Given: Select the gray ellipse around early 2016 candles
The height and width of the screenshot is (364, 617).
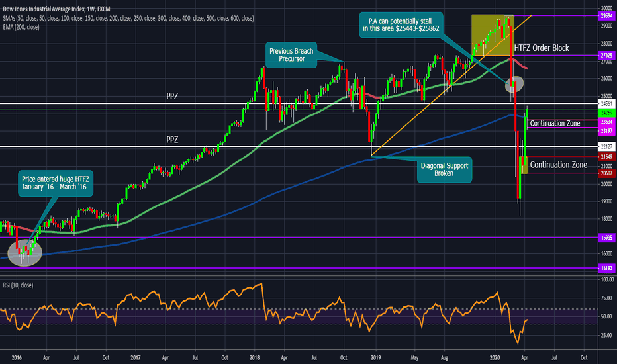Looking at the screenshot, I should click(x=24, y=253).
